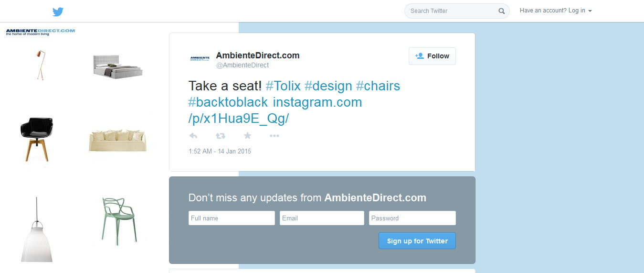Viewport: 644px width, 273px height.
Task: Focus the Search Twitter field
Action: [x=451, y=11]
